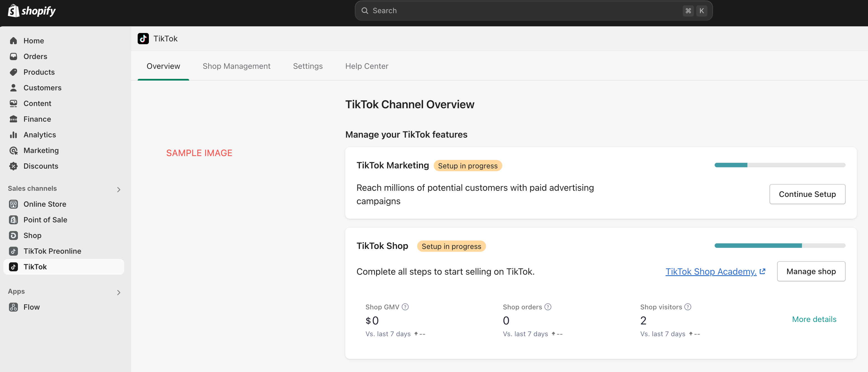Click the More details link
Image resolution: width=868 pixels, height=372 pixels.
(x=814, y=319)
